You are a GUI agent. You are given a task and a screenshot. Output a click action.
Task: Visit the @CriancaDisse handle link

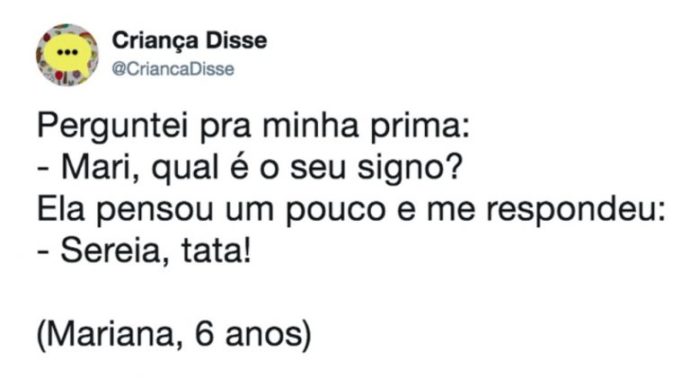[x=173, y=69]
